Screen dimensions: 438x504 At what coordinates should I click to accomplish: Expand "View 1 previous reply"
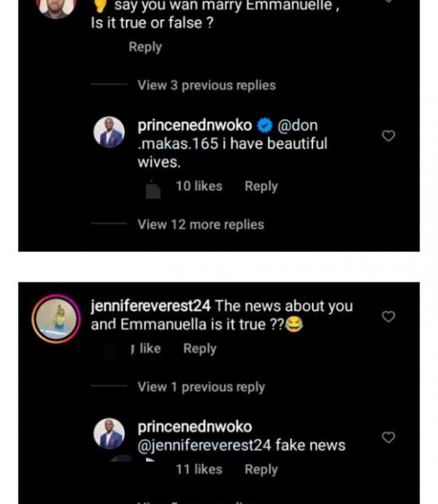200,387
